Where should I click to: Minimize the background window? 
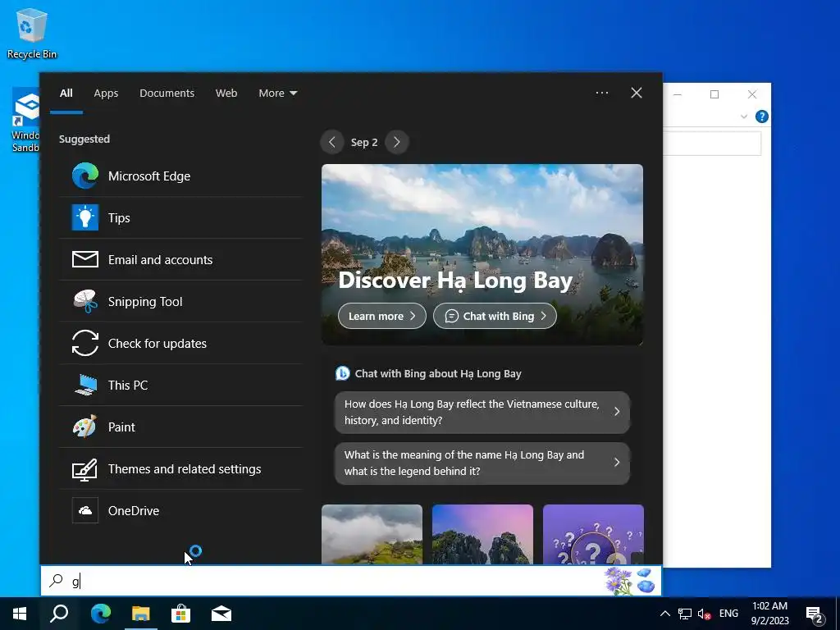pos(677,94)
